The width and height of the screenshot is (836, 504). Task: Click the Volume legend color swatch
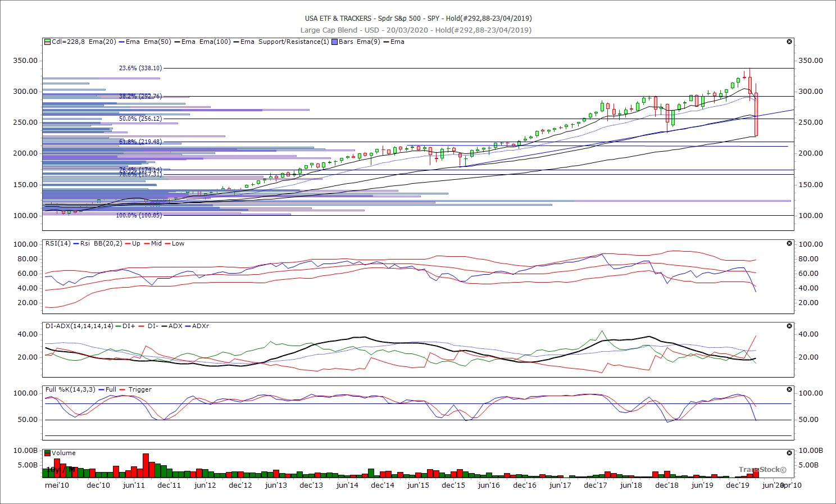[x=48, y=453]
